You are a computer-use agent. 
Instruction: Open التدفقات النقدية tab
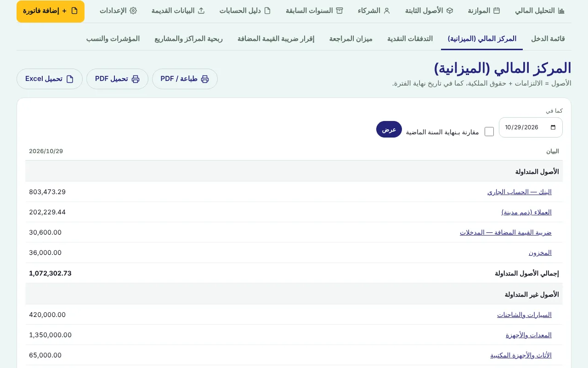tap(410, 39)
